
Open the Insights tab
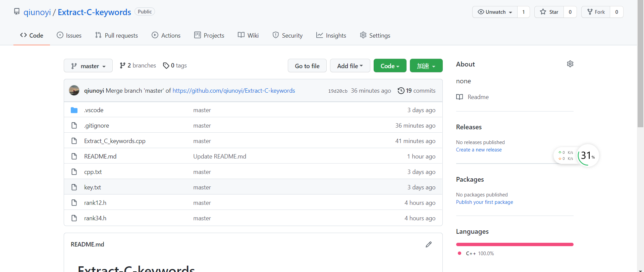click(331, 35)
